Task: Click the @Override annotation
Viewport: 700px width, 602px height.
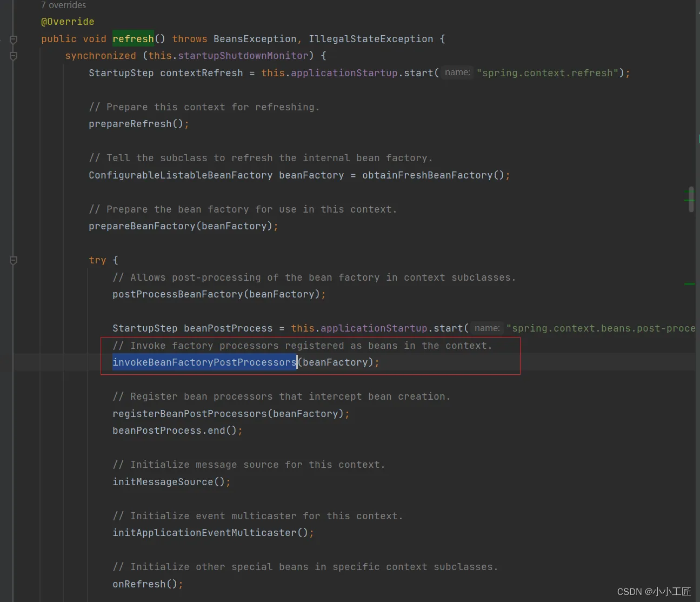Action: (68, 22)
